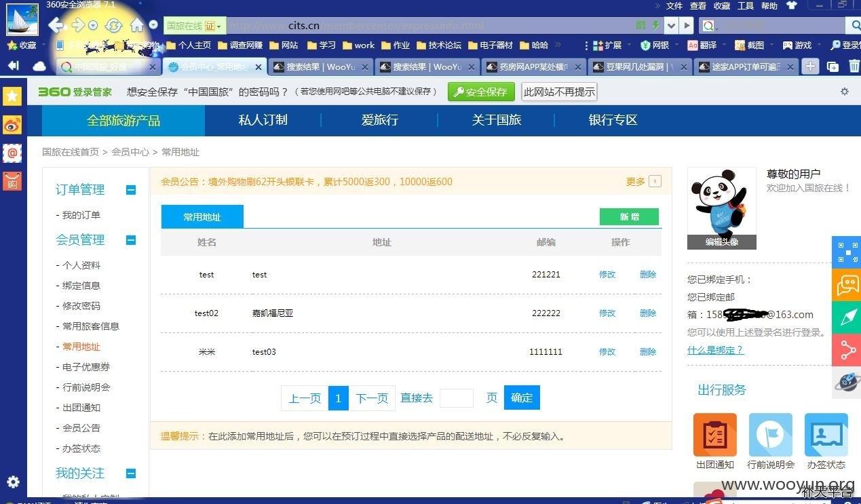Open the dropdown next to home button
861x504 pixels.
(153, 26)
